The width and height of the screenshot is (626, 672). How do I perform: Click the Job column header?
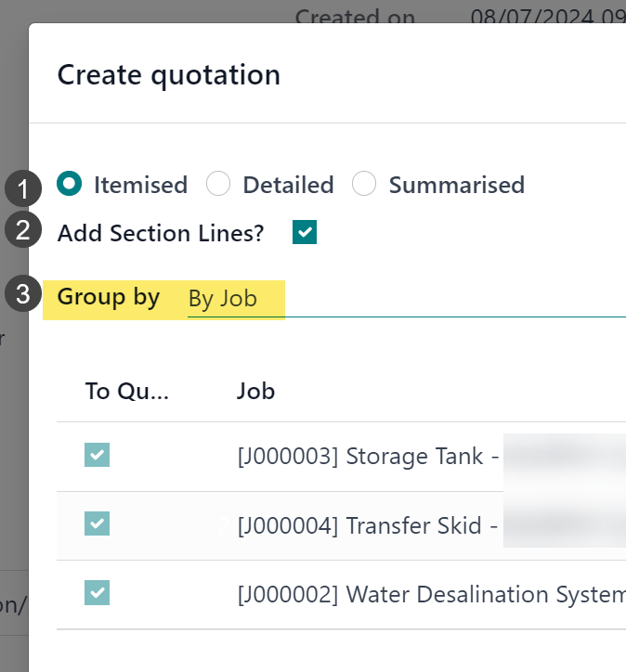tap(256, 391)
